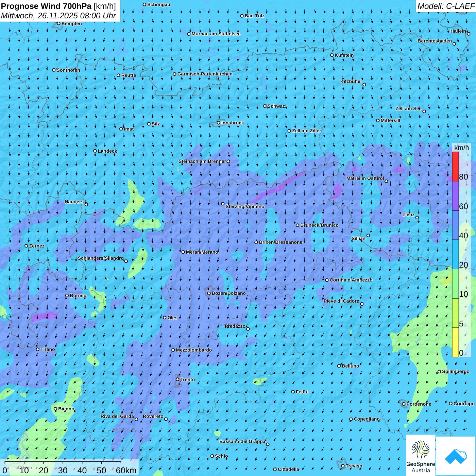Select the lime 5–10 km/h legend color

(x=455, y=313)
